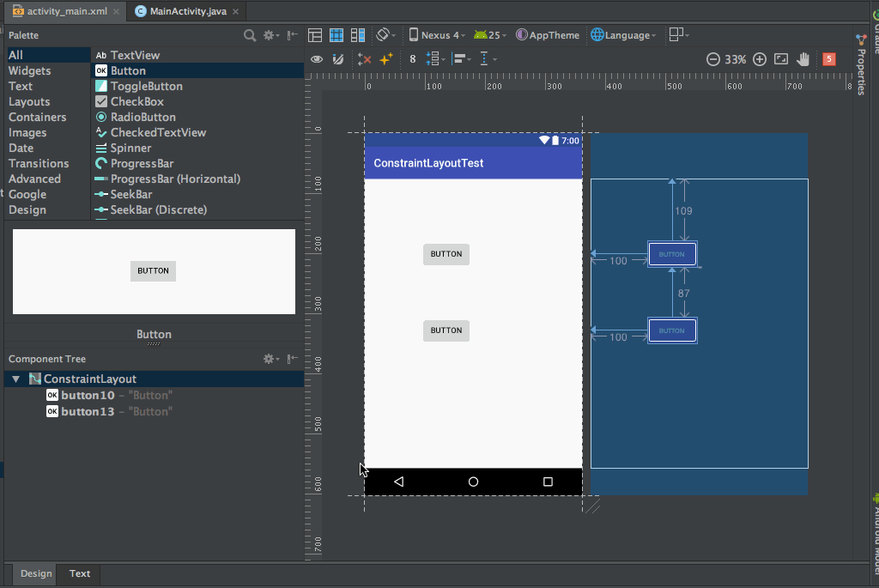
Task: Open the AppTheme selector
Action: pos(548,35)
